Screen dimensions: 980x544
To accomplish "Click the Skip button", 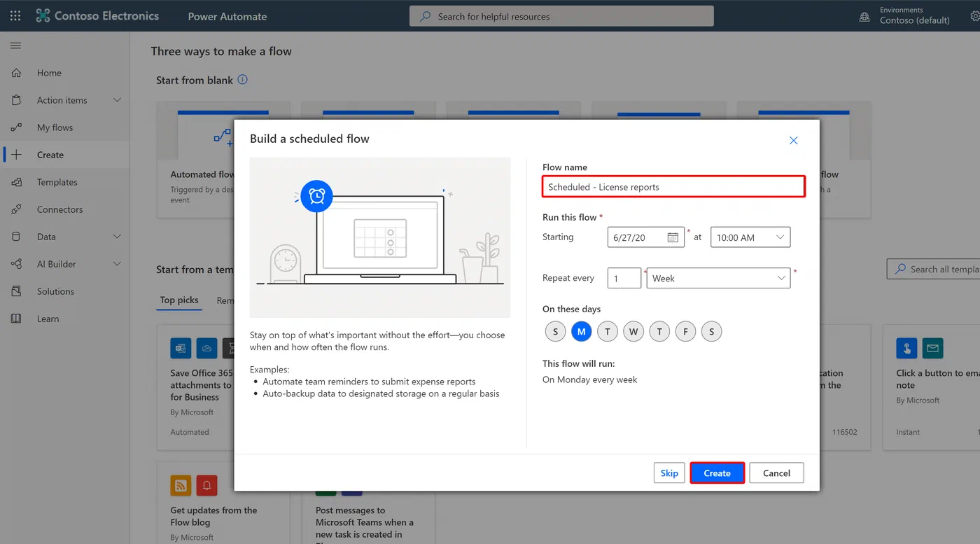I will (x=669, y=473).
